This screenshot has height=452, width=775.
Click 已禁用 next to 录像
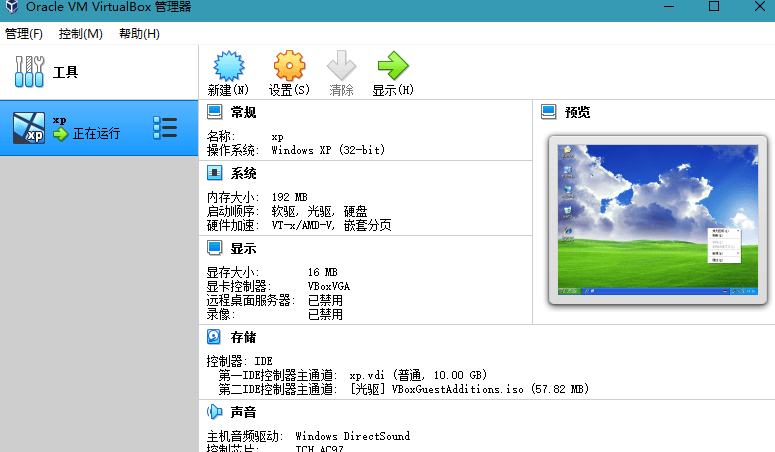325,314
